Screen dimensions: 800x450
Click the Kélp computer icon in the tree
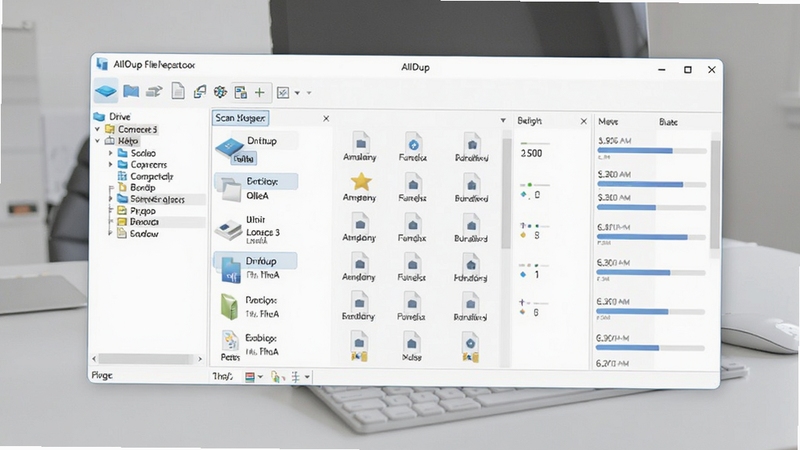tap(110, 141)
